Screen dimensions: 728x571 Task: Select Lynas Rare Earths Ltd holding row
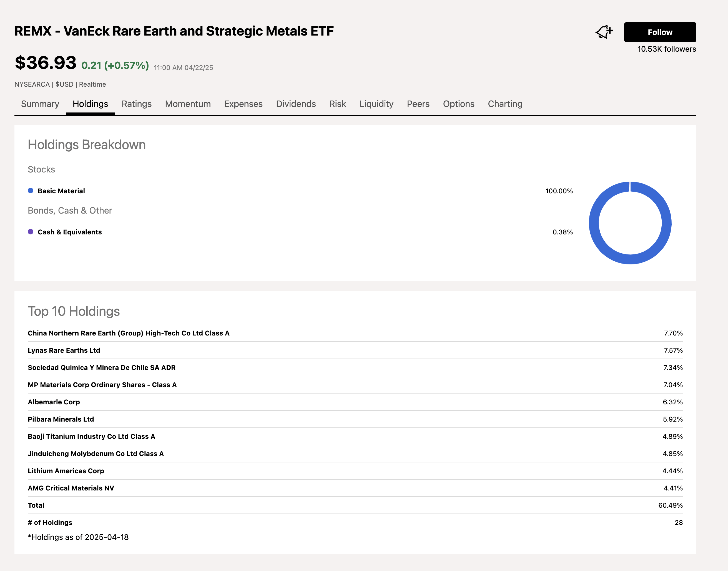[64, 350]
